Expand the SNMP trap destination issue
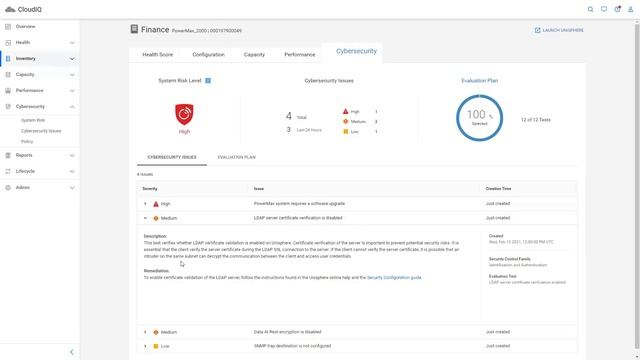This screenshot has height=360, width=640. click(145, 346)
